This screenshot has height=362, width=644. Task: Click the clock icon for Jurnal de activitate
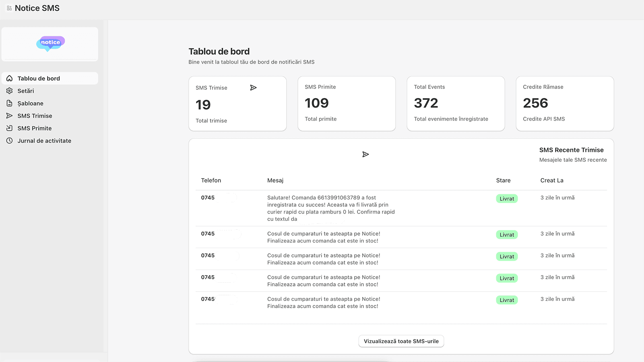pos(10,141)
